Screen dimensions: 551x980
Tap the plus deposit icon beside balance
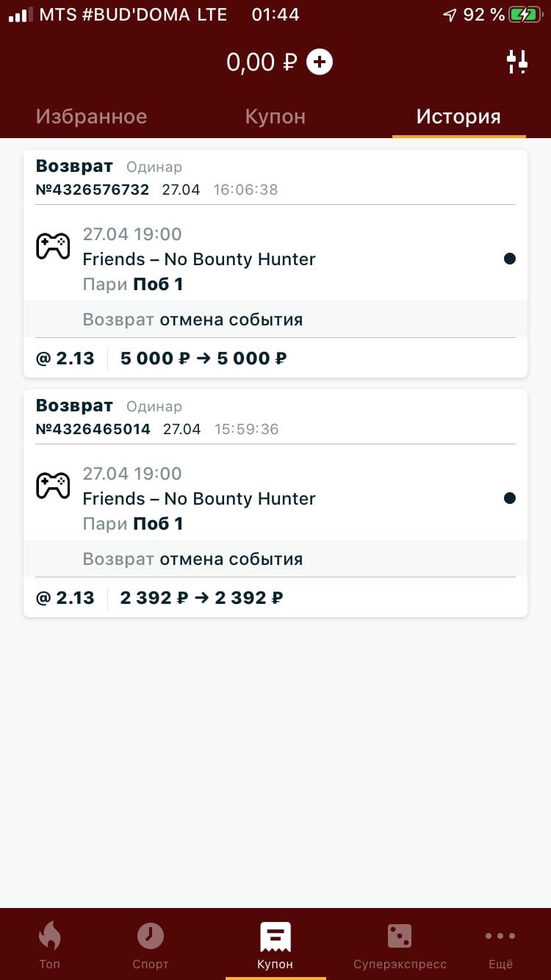tap(319, 62)
